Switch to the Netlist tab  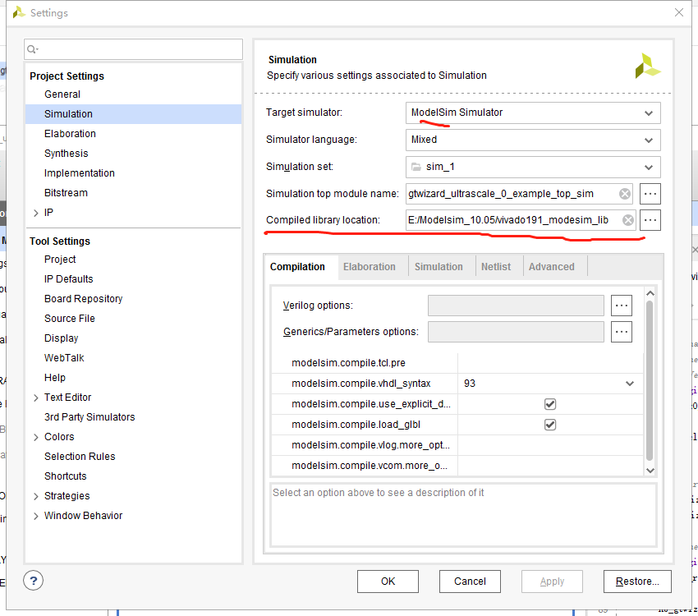[x=496, y=267]
